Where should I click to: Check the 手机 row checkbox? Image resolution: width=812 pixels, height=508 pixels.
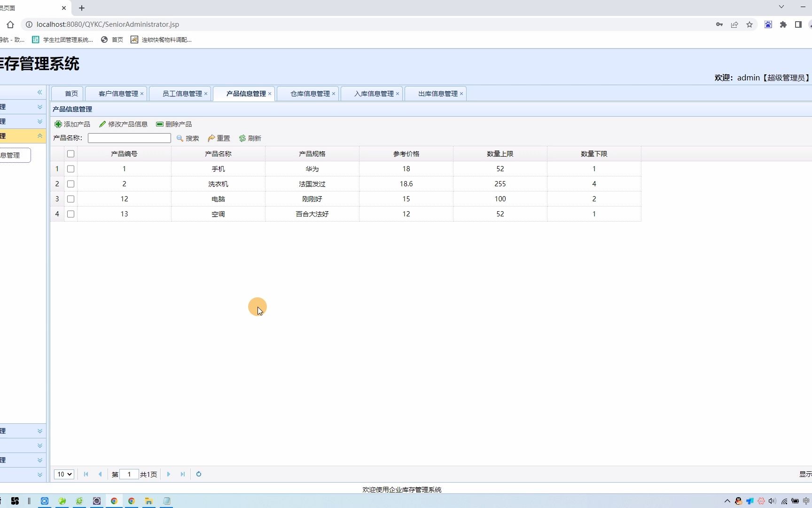coord(70,169)
